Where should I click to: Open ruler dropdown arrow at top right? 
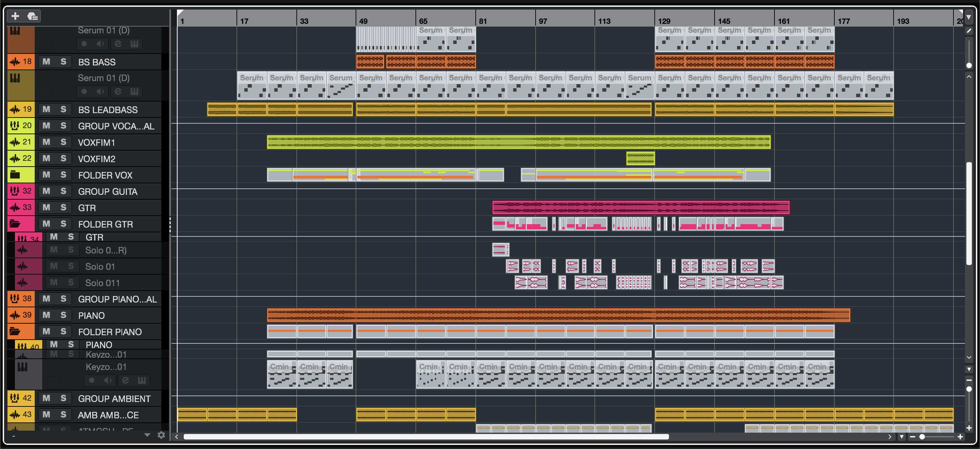(x=969, y=17)
